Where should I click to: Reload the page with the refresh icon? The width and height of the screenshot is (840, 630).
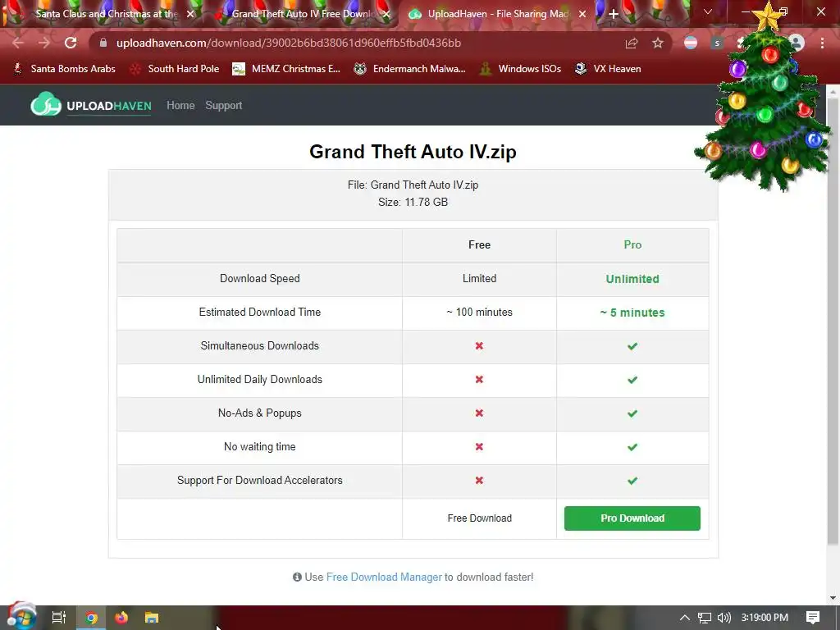pyautogui.click(x=71, y=43)
